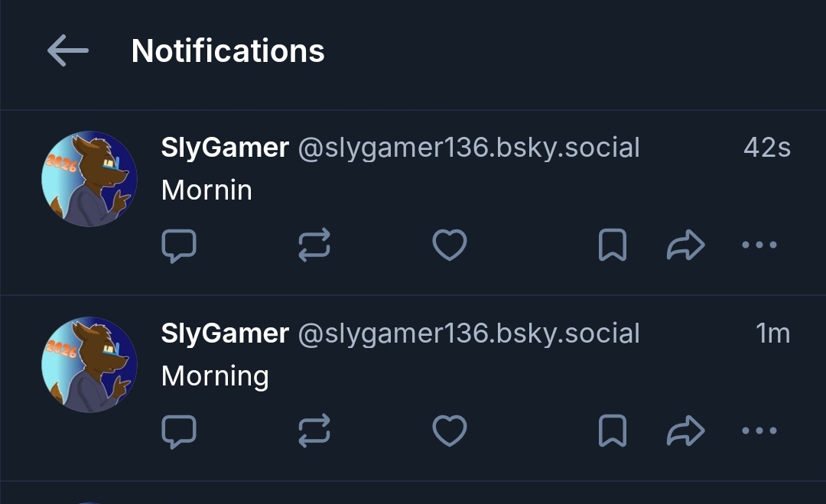
Task: Repost the "Mornin" post
Action: (314, 245)
